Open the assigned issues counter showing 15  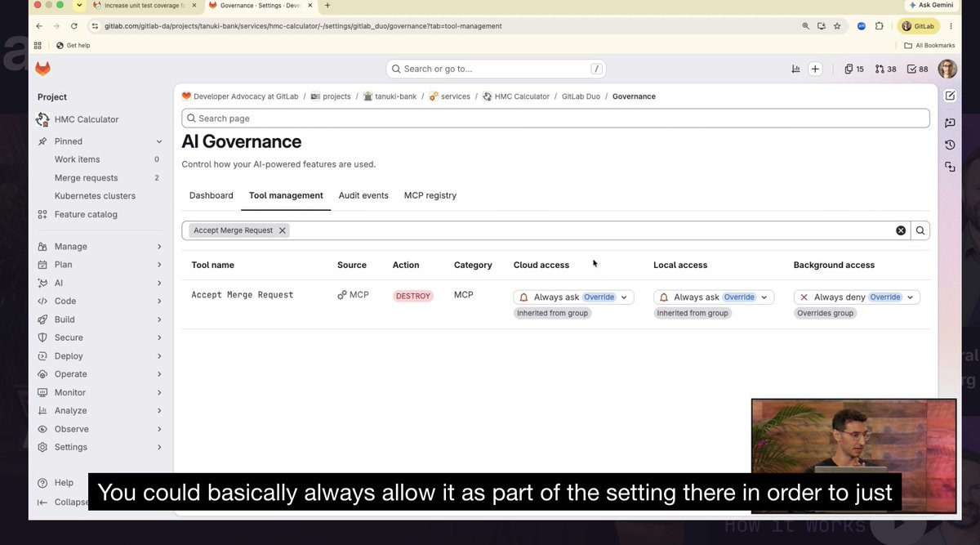854,69
